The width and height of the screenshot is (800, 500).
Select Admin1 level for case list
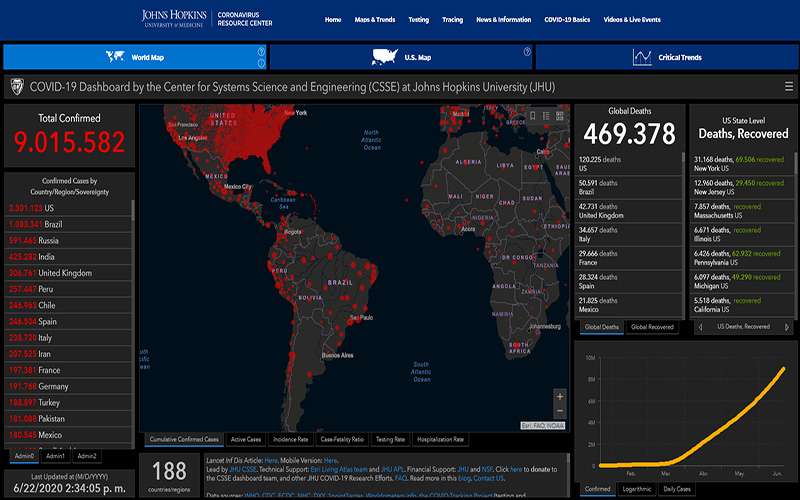[x=54, y=456]
